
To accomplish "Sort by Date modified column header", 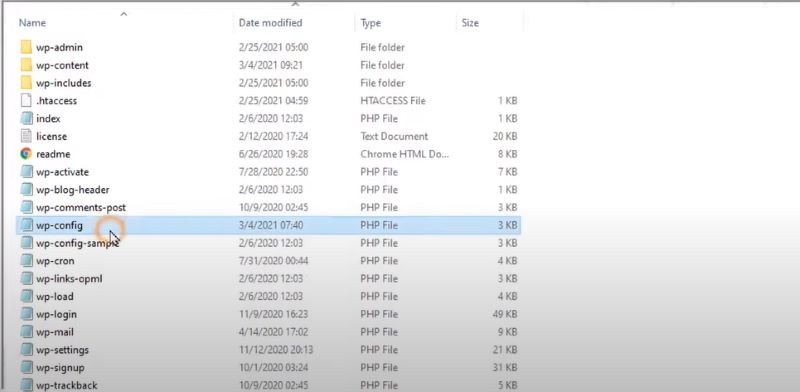I will (x=270, y=23).
